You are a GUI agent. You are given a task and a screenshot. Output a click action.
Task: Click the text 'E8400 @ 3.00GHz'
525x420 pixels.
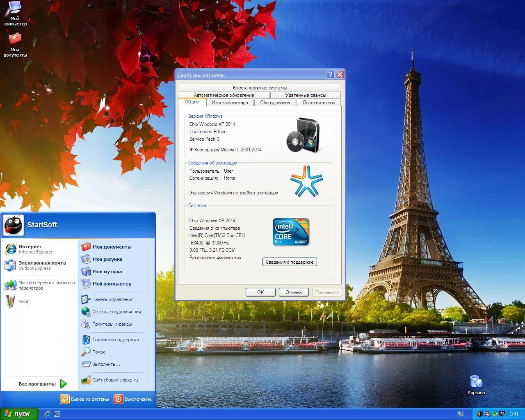click(210, 243)
